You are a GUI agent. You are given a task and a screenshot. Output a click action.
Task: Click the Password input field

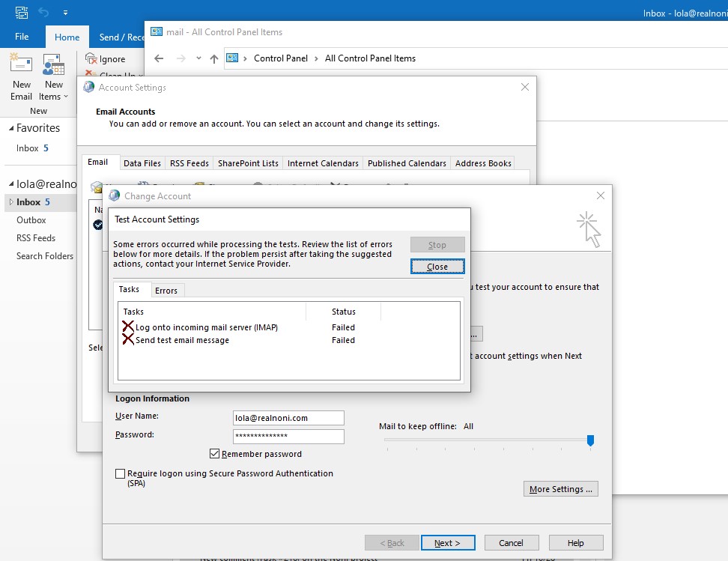pyautogui.click(x=288, y=436)
